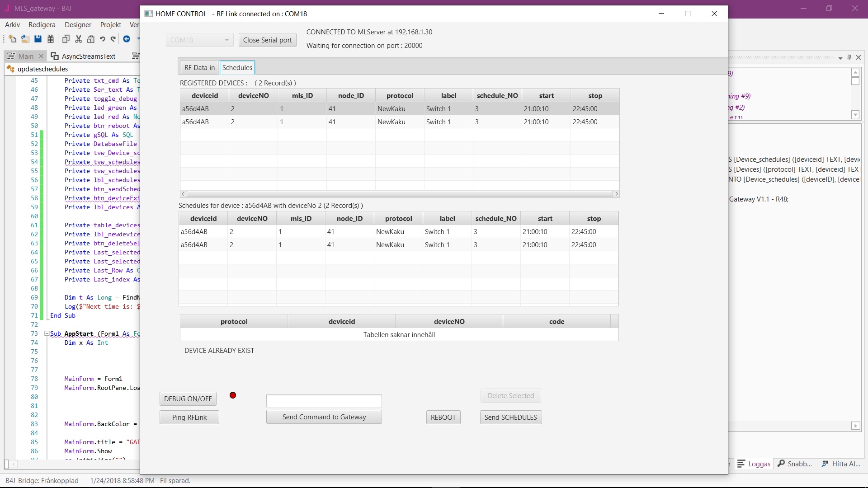The width and height of the screenshot is (868, 488).
Task: Click the New file toolbar icon
Action: tap(12, 39)
